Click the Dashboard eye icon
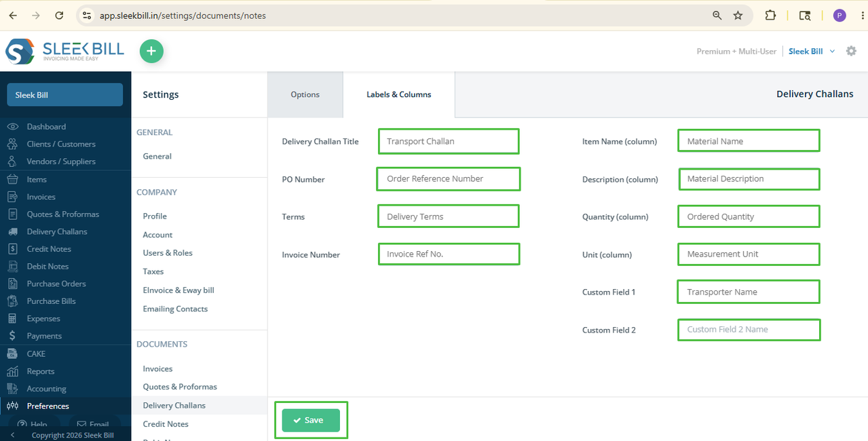This screenshot has height=441, width=868. click(x=12, y=127)
